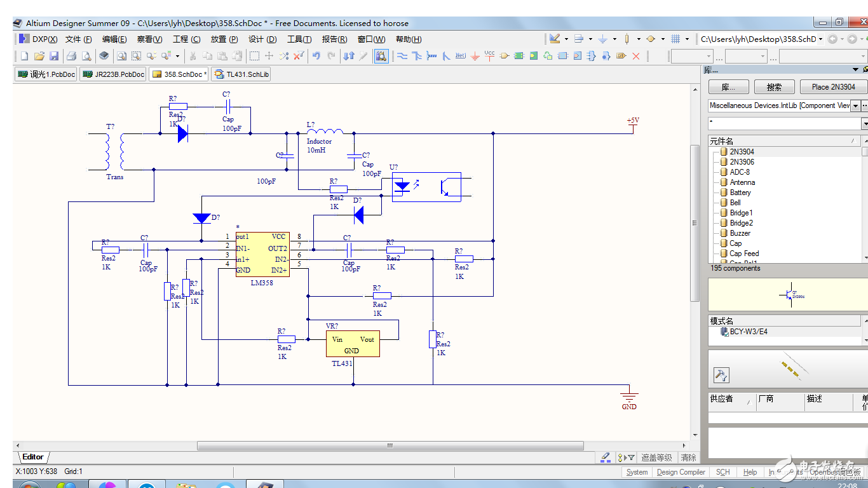Open the System panel button
This screenshot has height=488, width=868.
pyautogui.click(x=637, y=472)
